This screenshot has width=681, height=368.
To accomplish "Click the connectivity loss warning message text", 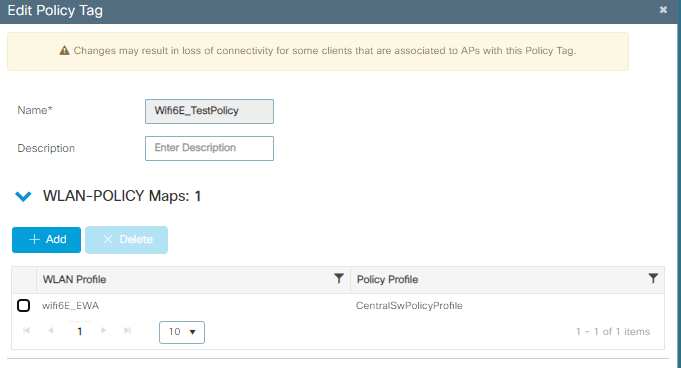I will click(325, 51).
